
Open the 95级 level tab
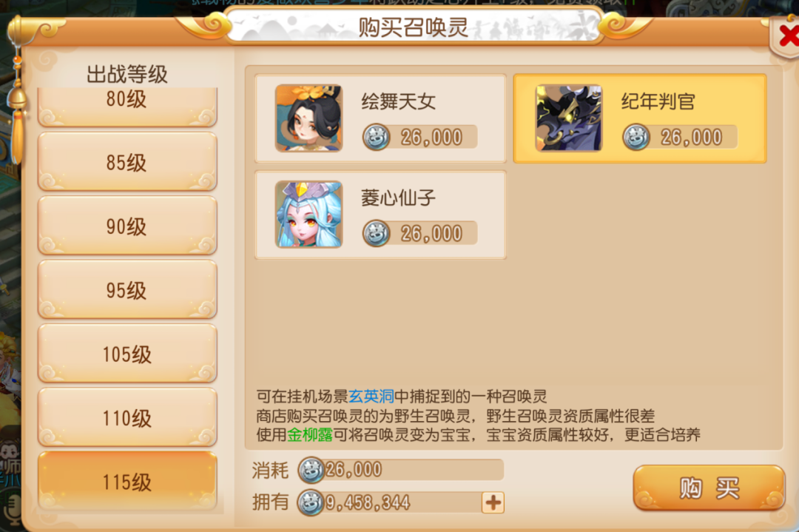127,290
